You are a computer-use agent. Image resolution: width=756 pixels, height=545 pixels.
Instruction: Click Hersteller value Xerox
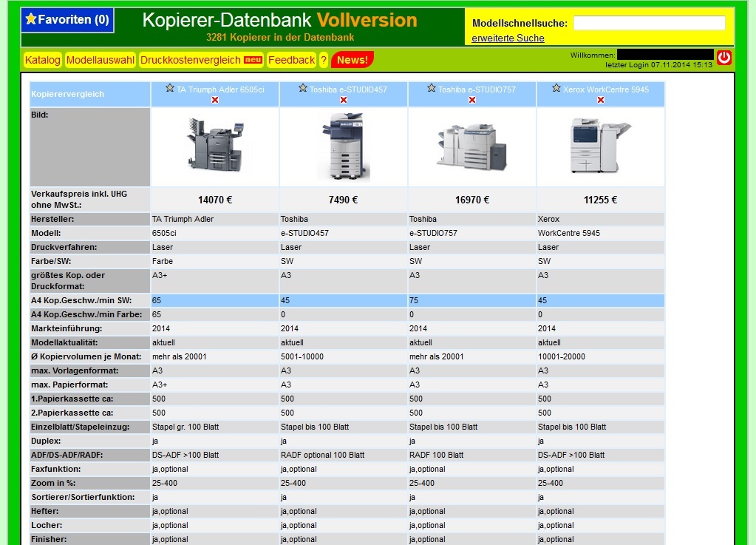click(x=548, y=219)
